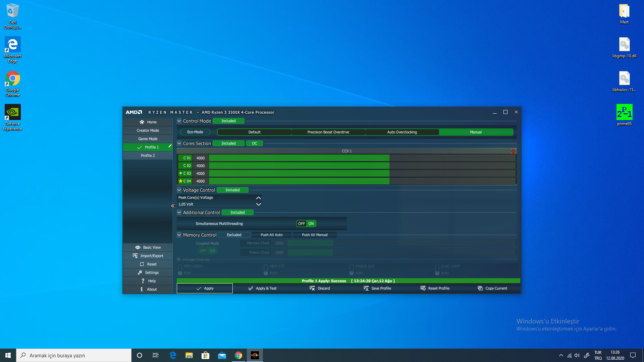Switch Simultaneous Multithreading to OFF
The width and height of the screenshot is (644, 362).
[302, 224]
